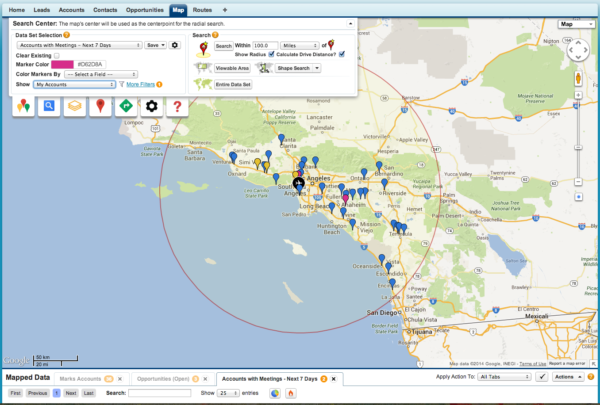The width and height of the screenshot is (600, 405).
Task: Go to the Opportunities tab
Action: coord(145,10)
